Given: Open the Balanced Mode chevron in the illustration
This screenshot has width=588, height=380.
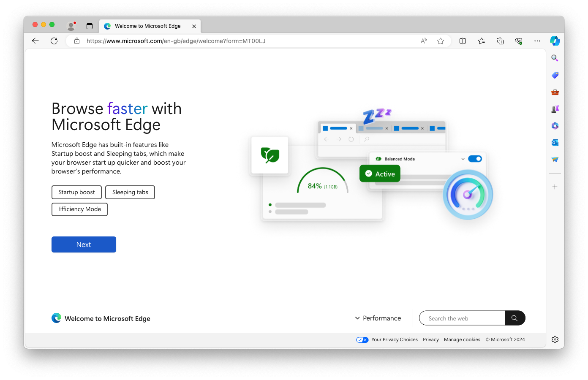Looking at the screenshot, I should [463, 159].
